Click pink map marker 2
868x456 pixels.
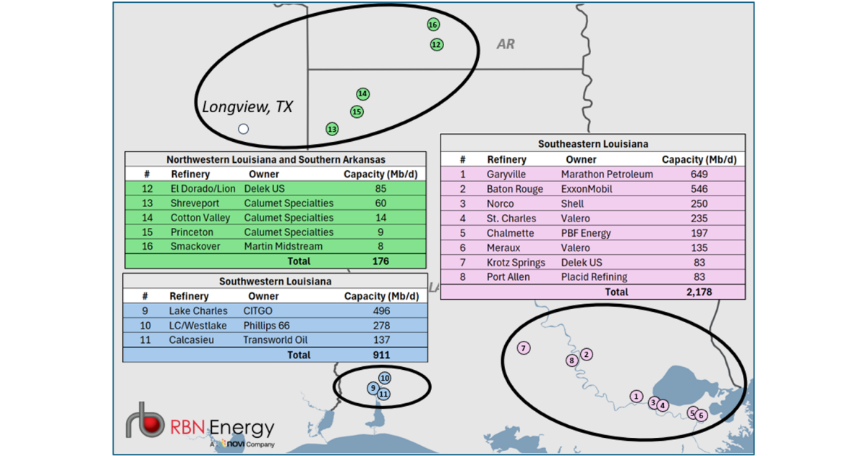(x=587, y=354)
